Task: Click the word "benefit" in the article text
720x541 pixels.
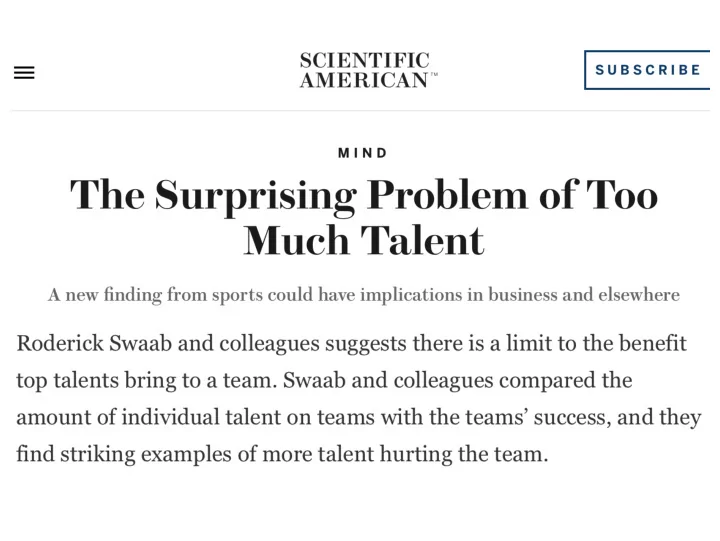Action: coord(652,343)
